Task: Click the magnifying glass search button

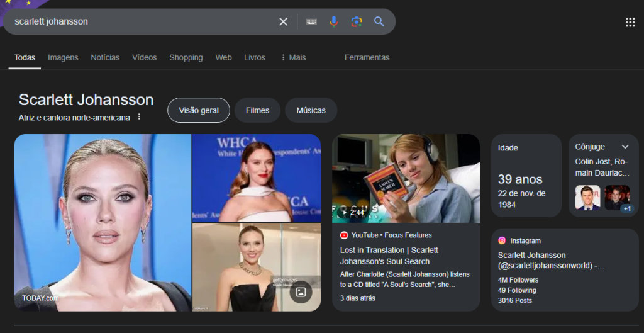Action: [379, 21]
